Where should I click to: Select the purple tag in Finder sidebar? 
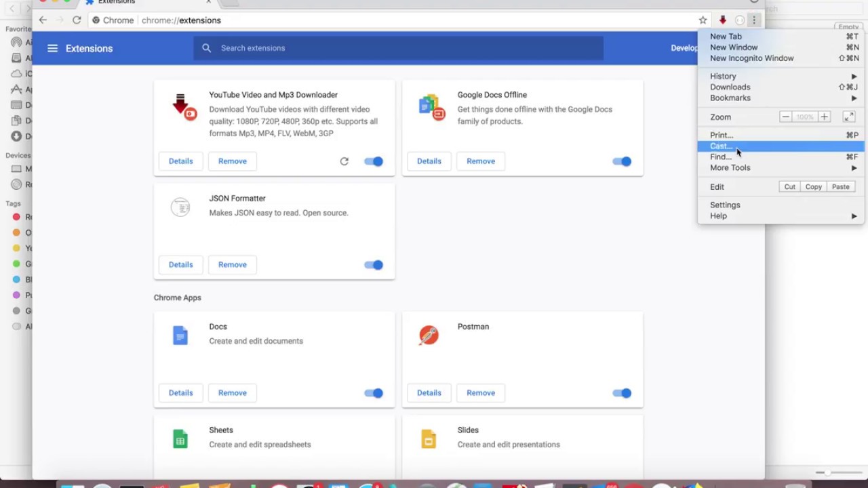point(17,295)
